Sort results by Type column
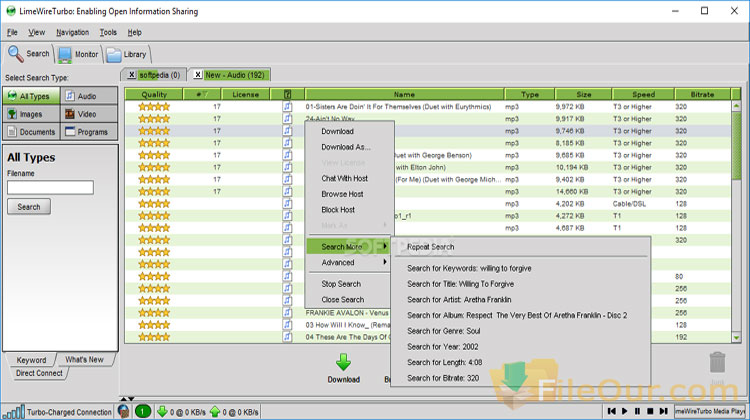750x420 pixels. pyautogui.click(x=529, y=94)
